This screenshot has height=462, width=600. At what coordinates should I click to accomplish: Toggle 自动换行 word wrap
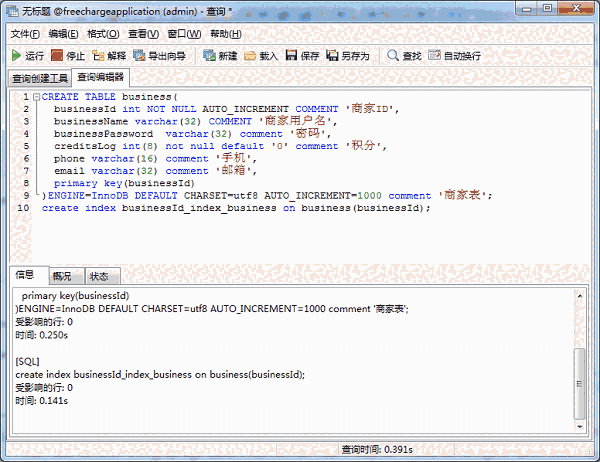tap(453, 56)
